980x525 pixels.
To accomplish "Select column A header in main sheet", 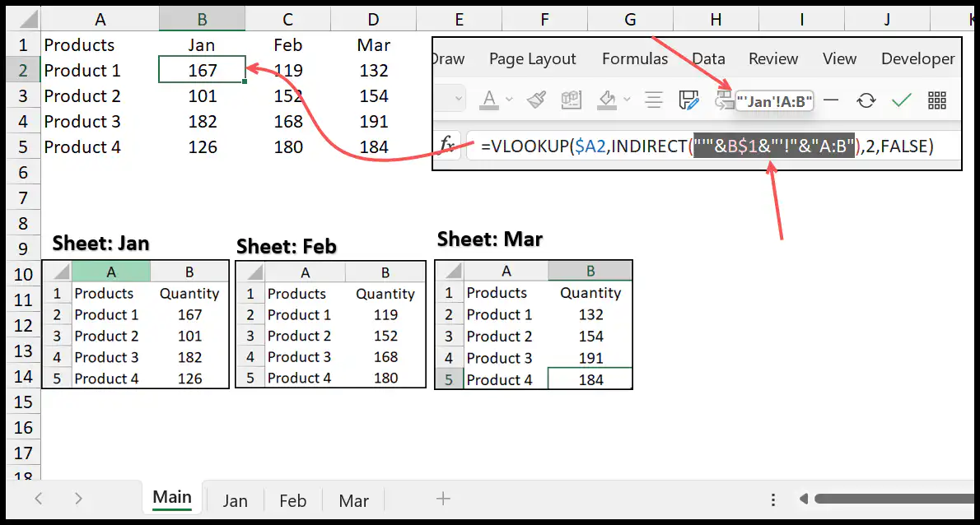I will [x=100, y=20].
